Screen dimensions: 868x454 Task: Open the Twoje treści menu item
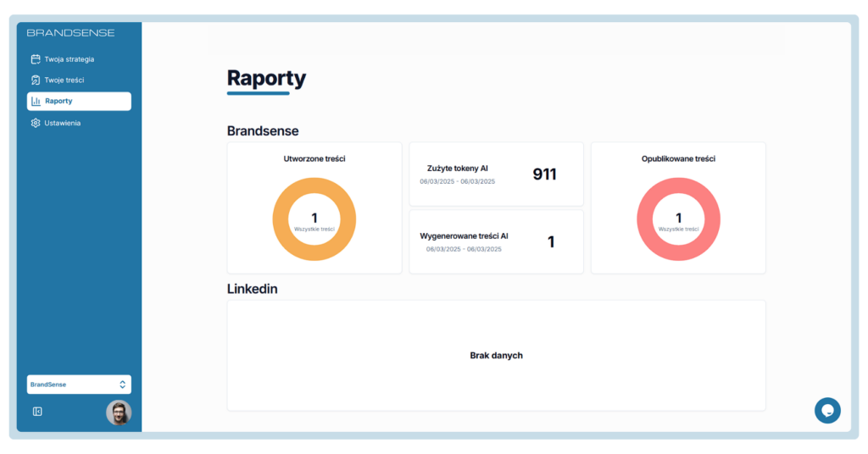[79, 80]
